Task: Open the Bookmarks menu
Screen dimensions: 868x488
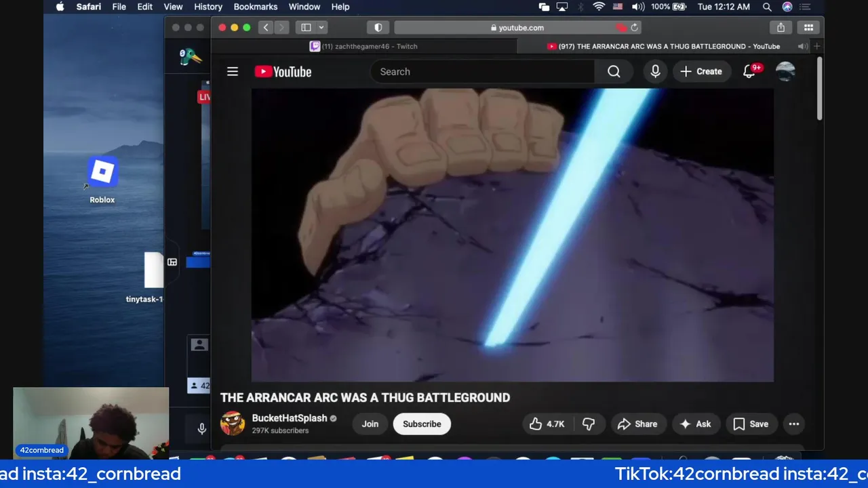Action: pos(256,7)
